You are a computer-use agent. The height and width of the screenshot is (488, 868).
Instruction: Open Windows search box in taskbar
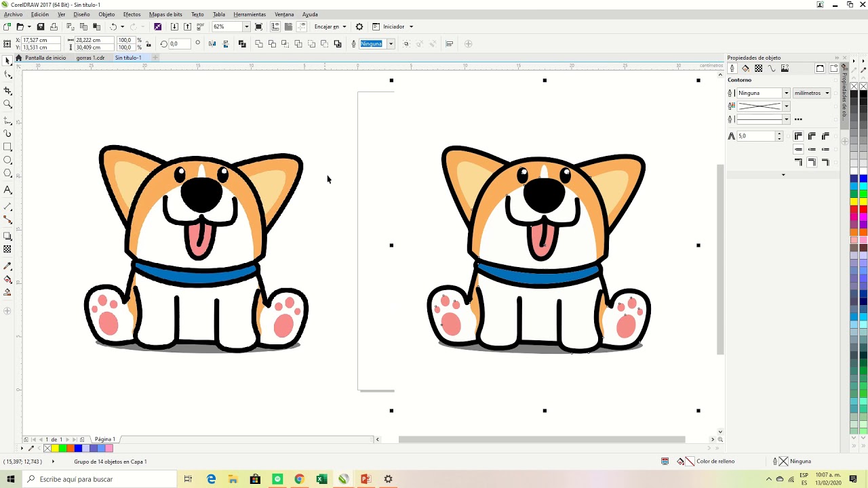[x=100, y=479]
